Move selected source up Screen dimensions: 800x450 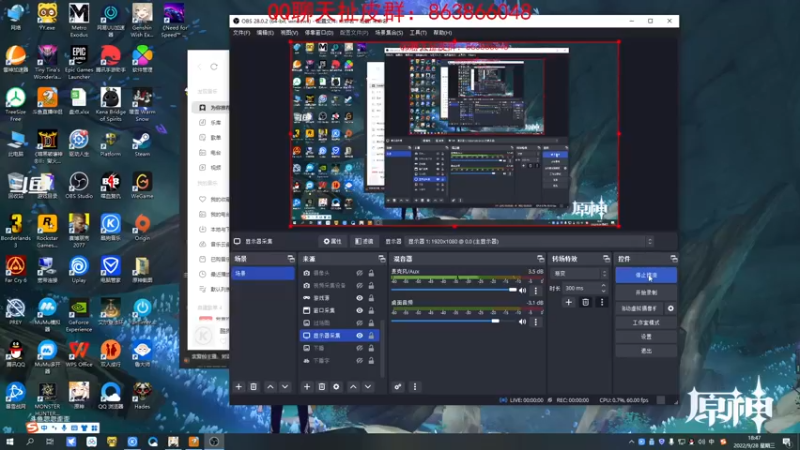[x=353, y=387]
